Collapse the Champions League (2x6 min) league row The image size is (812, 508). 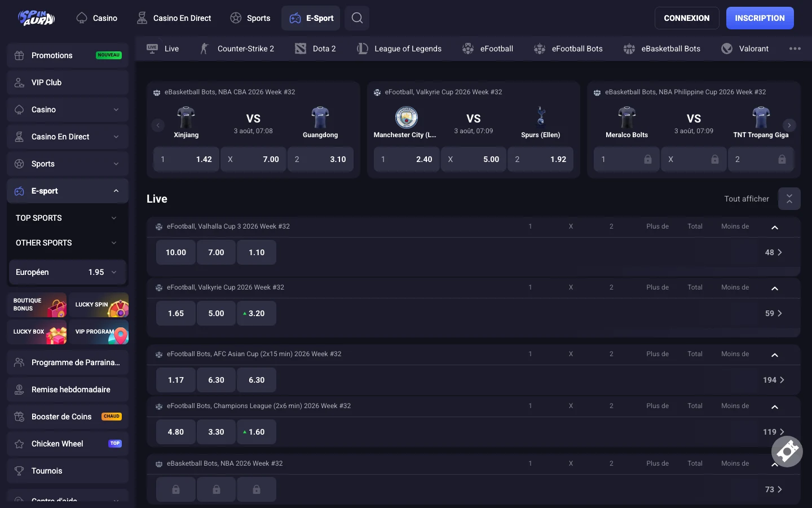(x=775, y=406)
